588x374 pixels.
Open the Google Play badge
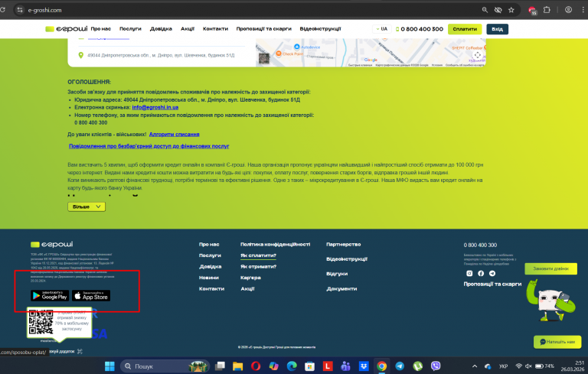pyautogui.click(x=50, y=296)
